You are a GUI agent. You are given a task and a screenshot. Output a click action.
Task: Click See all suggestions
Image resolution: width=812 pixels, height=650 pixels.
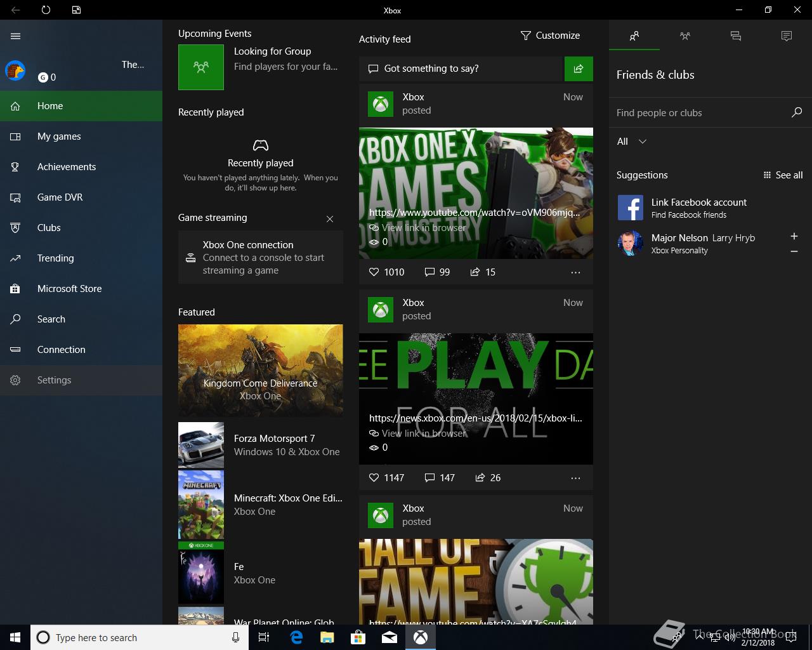783,175
